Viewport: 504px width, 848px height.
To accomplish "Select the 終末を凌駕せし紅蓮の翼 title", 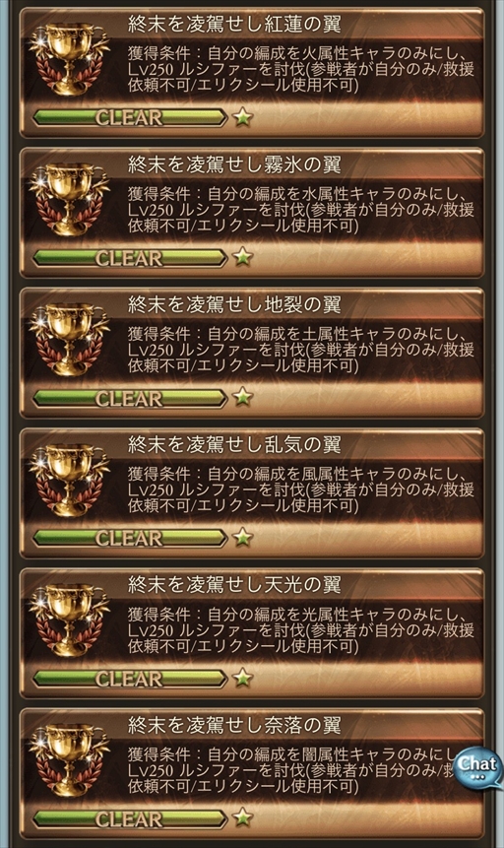I will click(x=234, y=25).
